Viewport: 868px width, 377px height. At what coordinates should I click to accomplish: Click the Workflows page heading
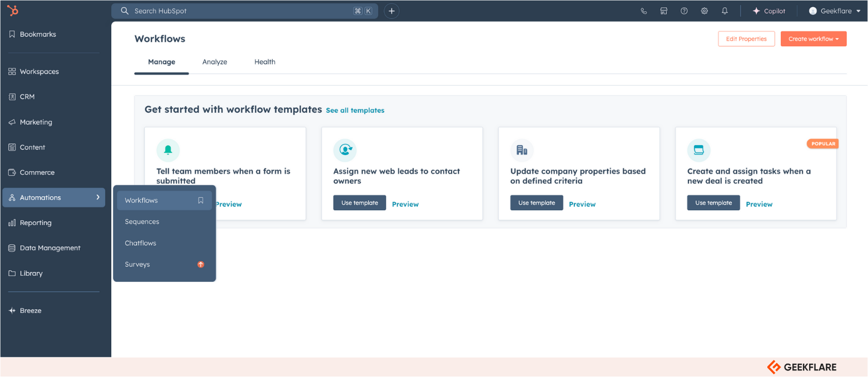[x=160, y=39]
